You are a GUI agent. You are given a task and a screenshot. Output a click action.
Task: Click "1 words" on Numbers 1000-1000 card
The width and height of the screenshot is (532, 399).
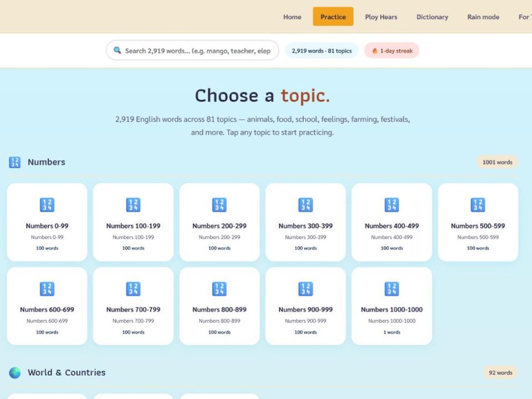tap(392, 332)
